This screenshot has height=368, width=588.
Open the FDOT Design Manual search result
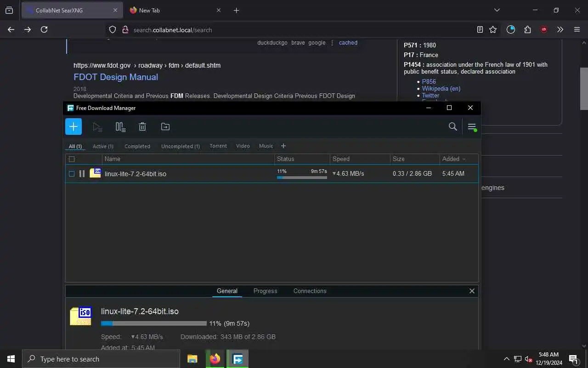point(116,77)
